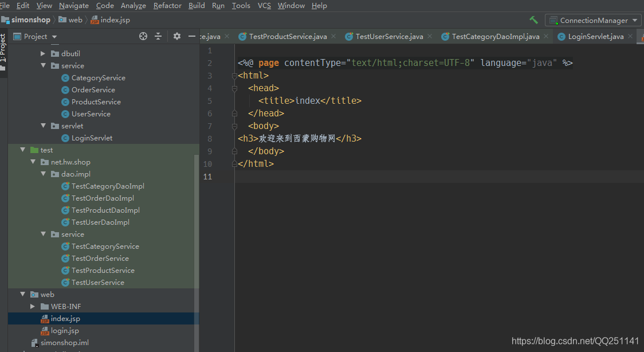Viewport: 644px width, 352px height.
Task: Click the CategoryService class icon
Action: point(65,77)
